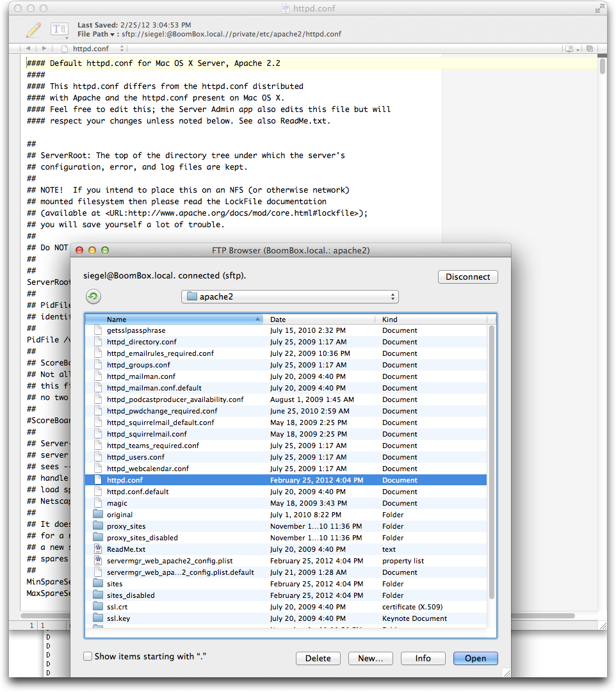The height and width of the screenshot is (692, 616).
Task: Click the New... button
Action: (370, 658)
